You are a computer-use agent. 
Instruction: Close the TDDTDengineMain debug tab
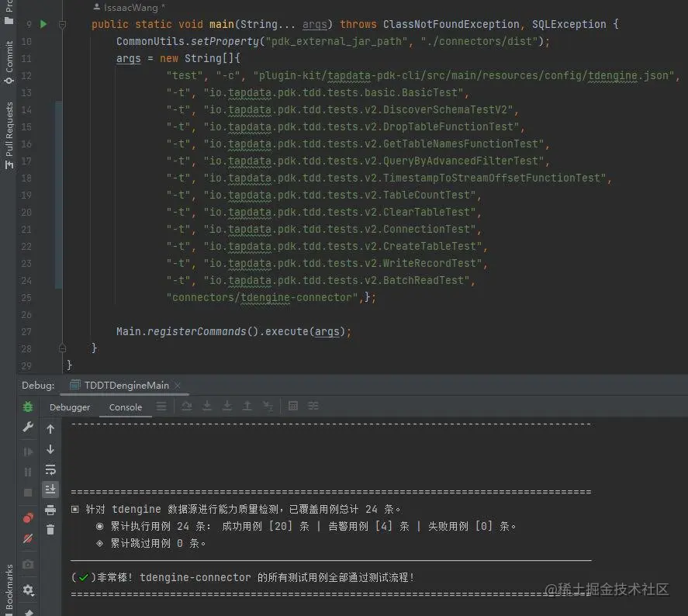click(178, 386)
